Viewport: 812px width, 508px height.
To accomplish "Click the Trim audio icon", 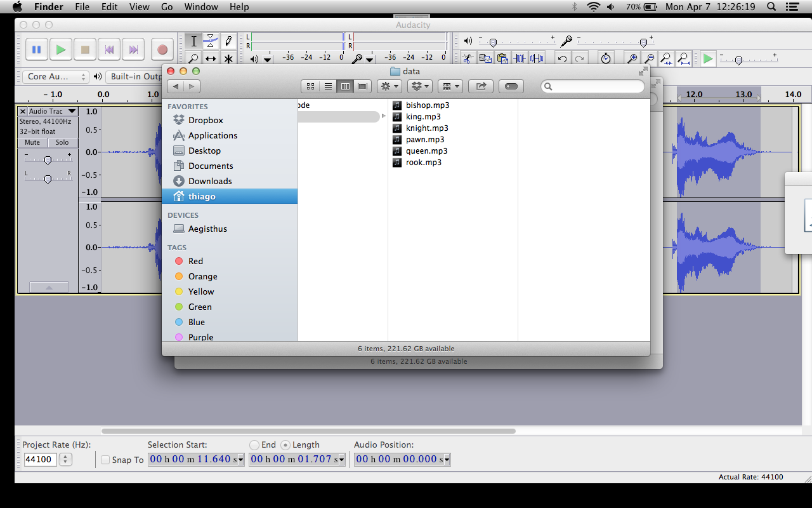I will (x=520, y=58).
